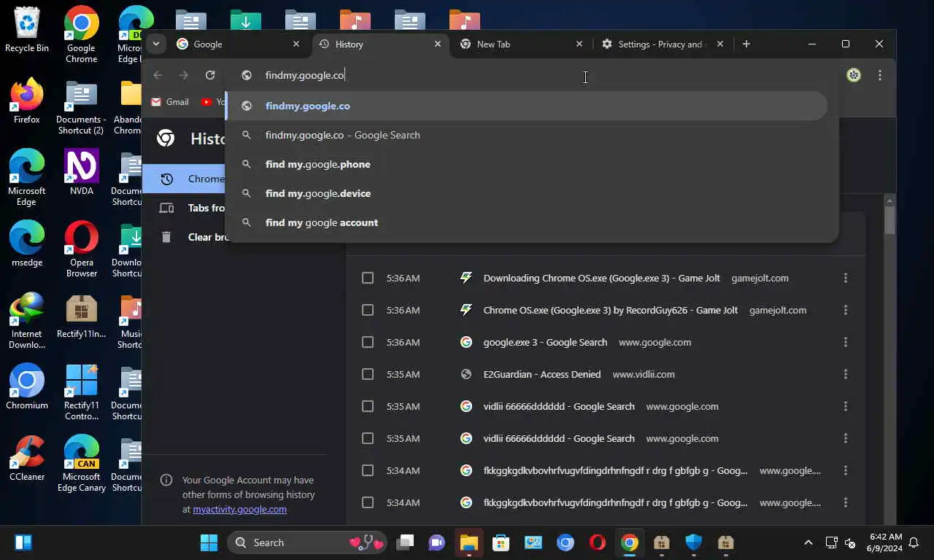Open Chrome history sidebar item
Image resolution: width=934 pixels, height=560 pixels.
point(184,179)
